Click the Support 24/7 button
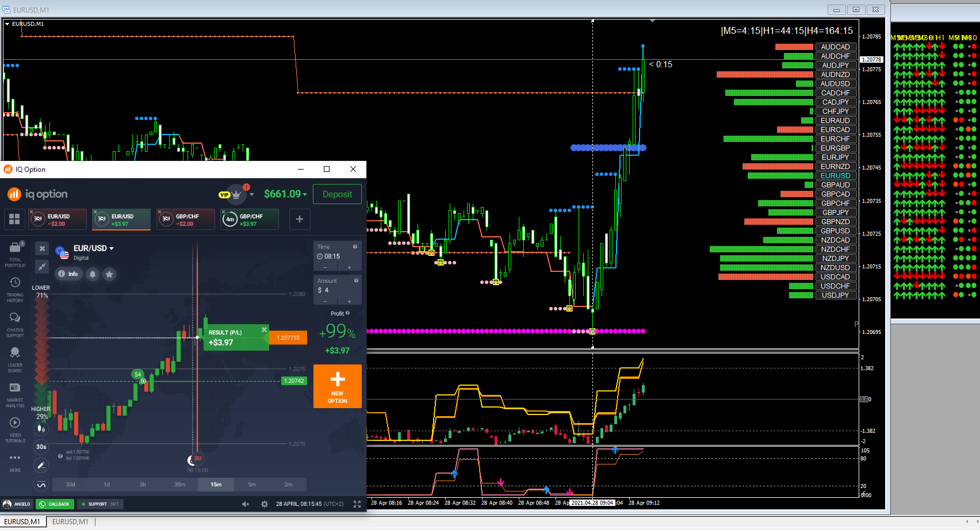This screenshot has width=980, height=530. (100, 504)
